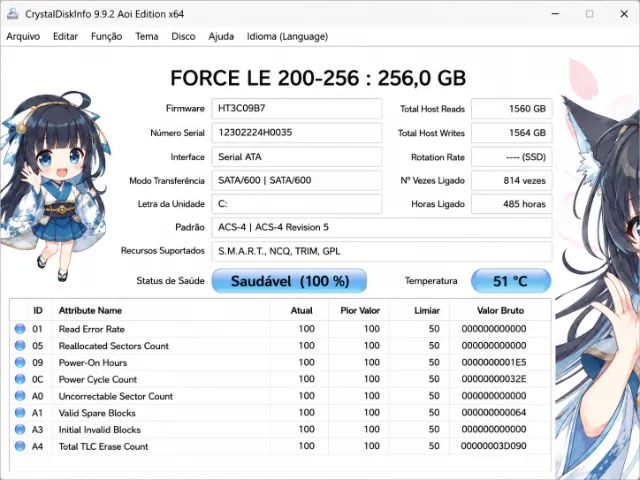Click the Valor Bruto column header

tap(500, 311)
